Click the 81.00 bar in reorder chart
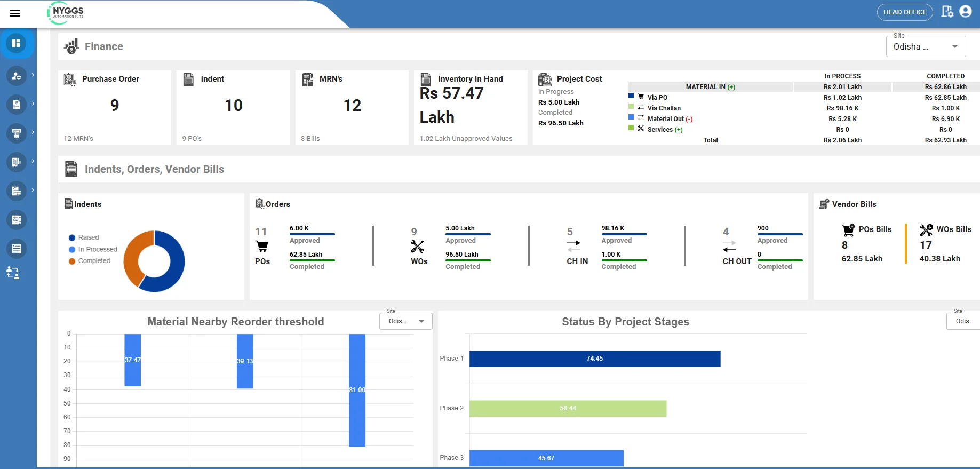Image resolution: width=980 pixels, height=469 pixels. (357, 390)
